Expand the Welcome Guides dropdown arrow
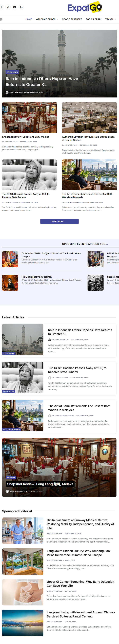 [x=57, y=19]
